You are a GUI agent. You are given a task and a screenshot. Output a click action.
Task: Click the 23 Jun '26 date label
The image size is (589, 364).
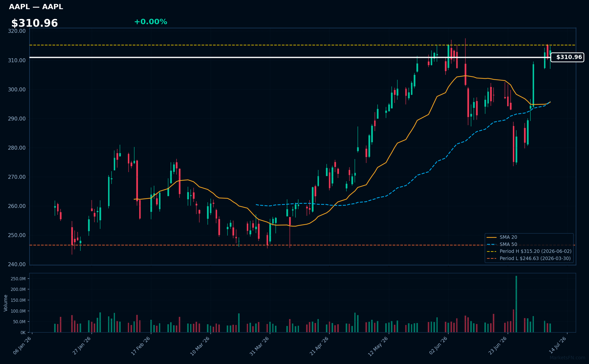(498, 346)
